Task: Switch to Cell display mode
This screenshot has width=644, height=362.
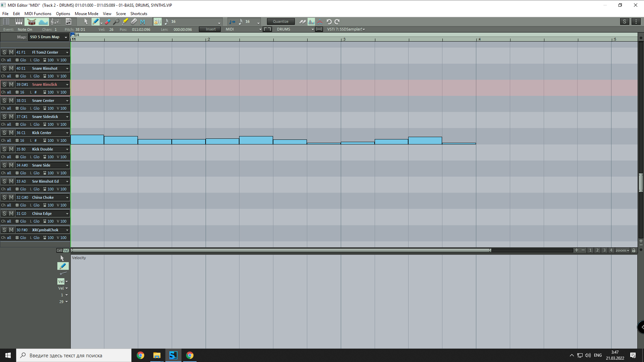Action: pos(59,250)
